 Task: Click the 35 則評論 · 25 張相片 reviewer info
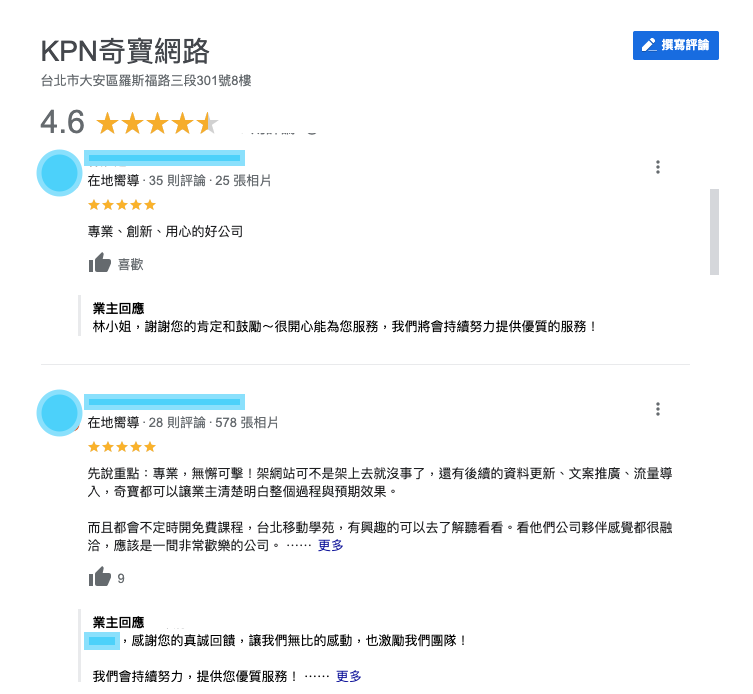tap(210, 181)
